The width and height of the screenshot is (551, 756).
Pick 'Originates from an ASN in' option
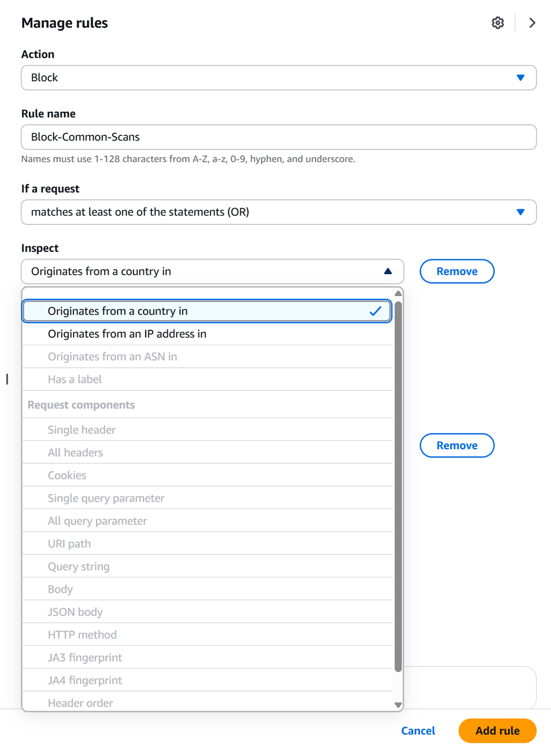(207, 357)
